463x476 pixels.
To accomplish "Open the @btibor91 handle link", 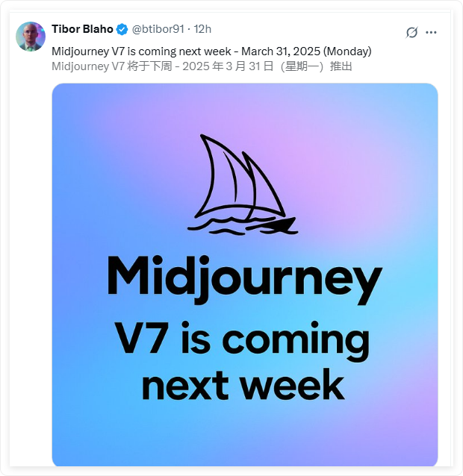I will 158,29.
